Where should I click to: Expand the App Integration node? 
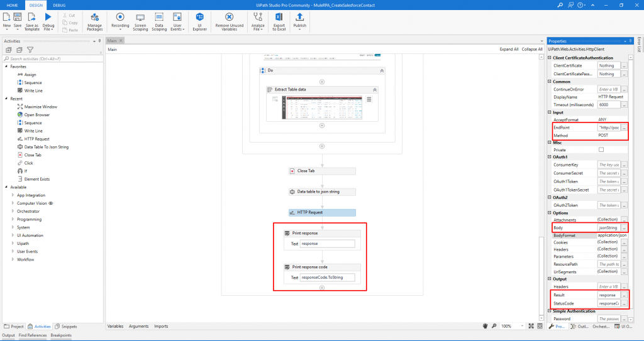[13, 195]
